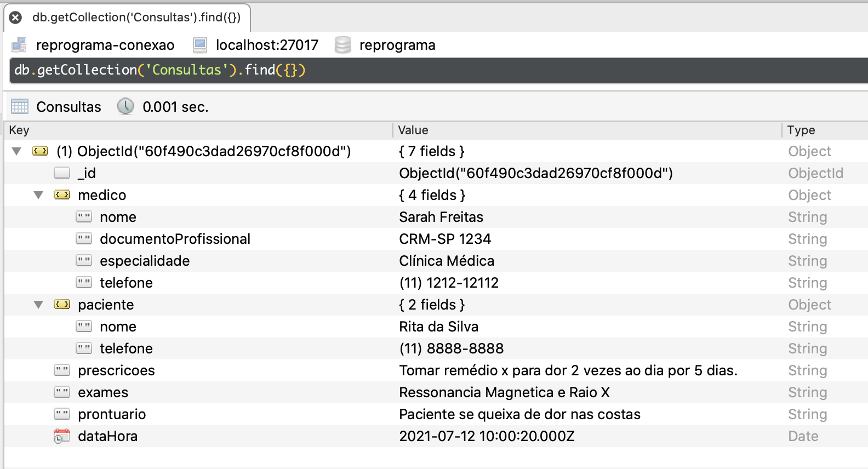Collapse the root ObjectId document

click(x=16, y=151)
